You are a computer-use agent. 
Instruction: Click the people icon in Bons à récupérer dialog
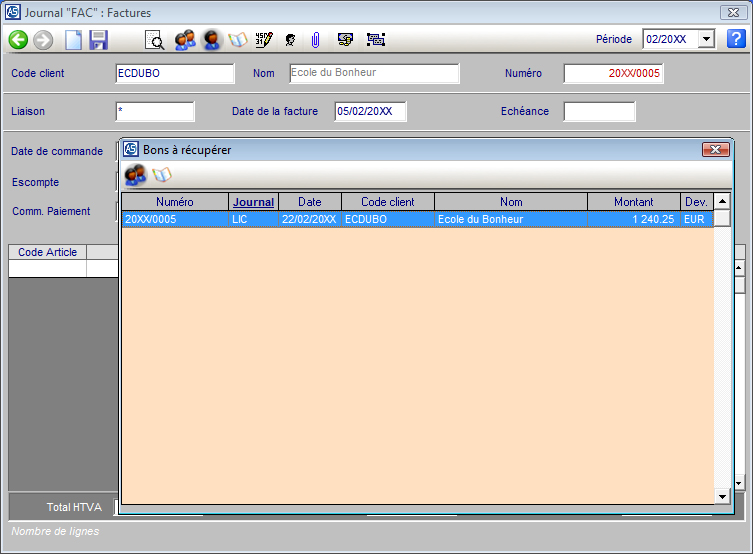coord(135,175)
